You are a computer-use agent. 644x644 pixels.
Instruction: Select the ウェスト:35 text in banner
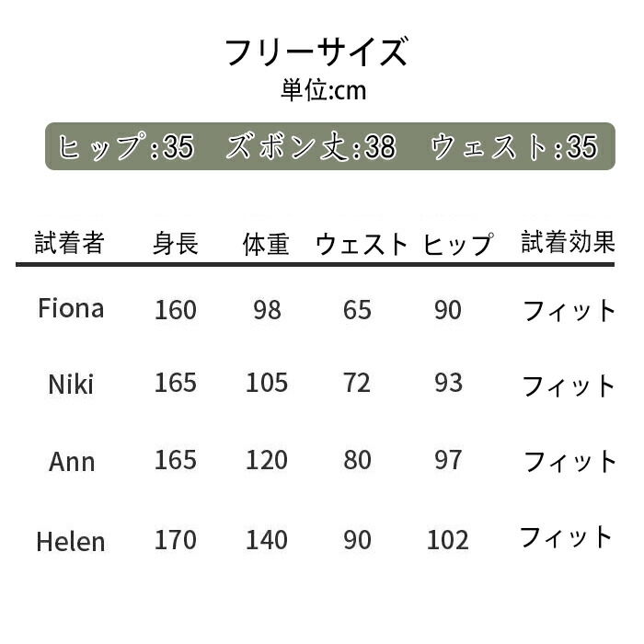(x=514, y=147)
